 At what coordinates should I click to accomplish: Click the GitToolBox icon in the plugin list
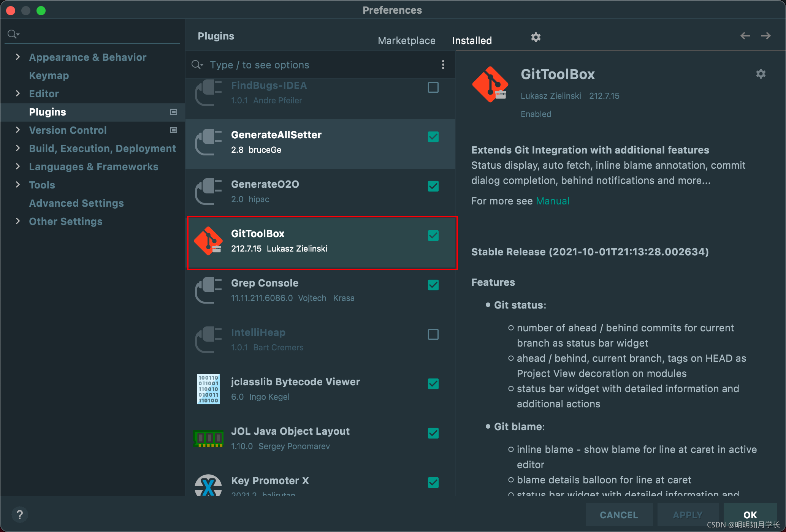coord(208,241)
